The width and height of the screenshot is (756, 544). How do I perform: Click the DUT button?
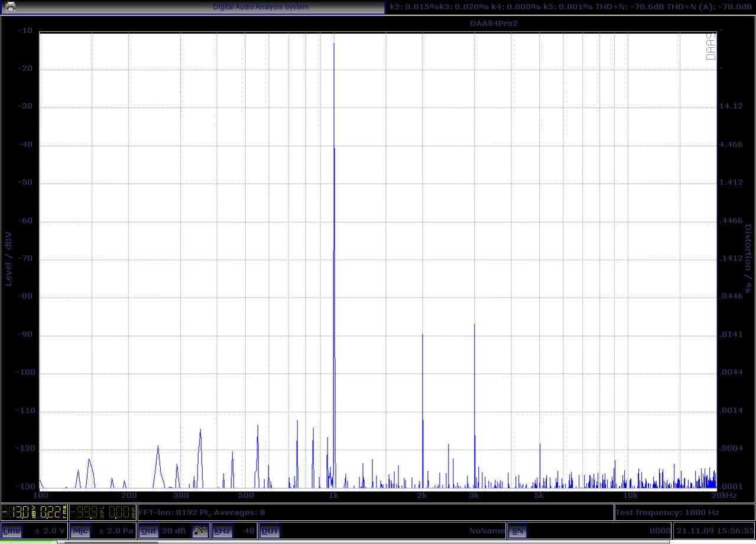(x=270, y=530)
